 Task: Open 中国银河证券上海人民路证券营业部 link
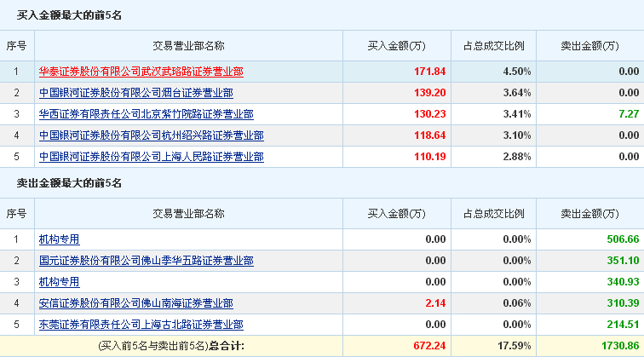coord(151,157)
